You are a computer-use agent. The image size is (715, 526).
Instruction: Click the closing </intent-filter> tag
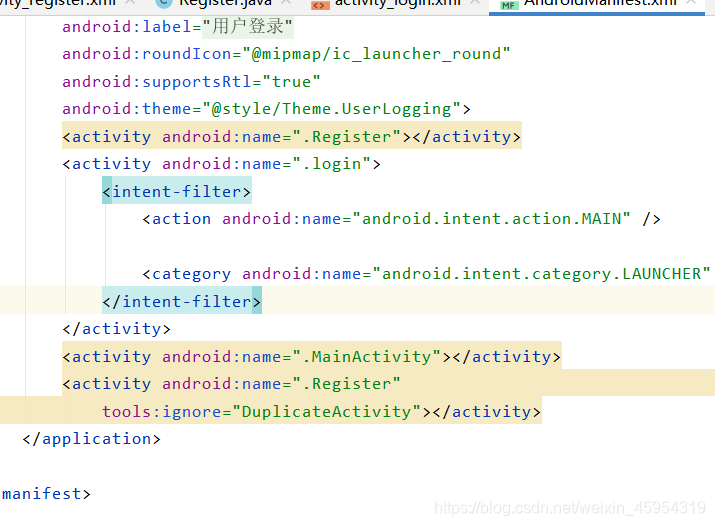182,302
